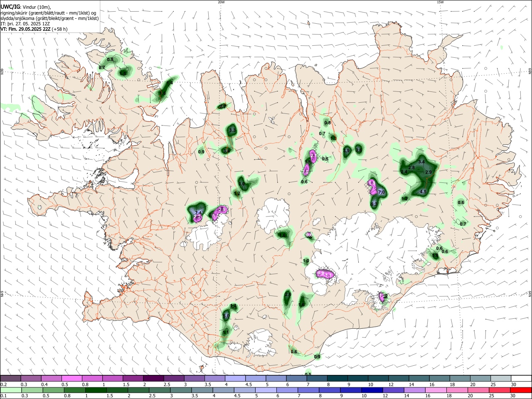Screen dimensions: 532x399
Task: Click the 2.8 precipitation value in the east
Action: point(411,167)
